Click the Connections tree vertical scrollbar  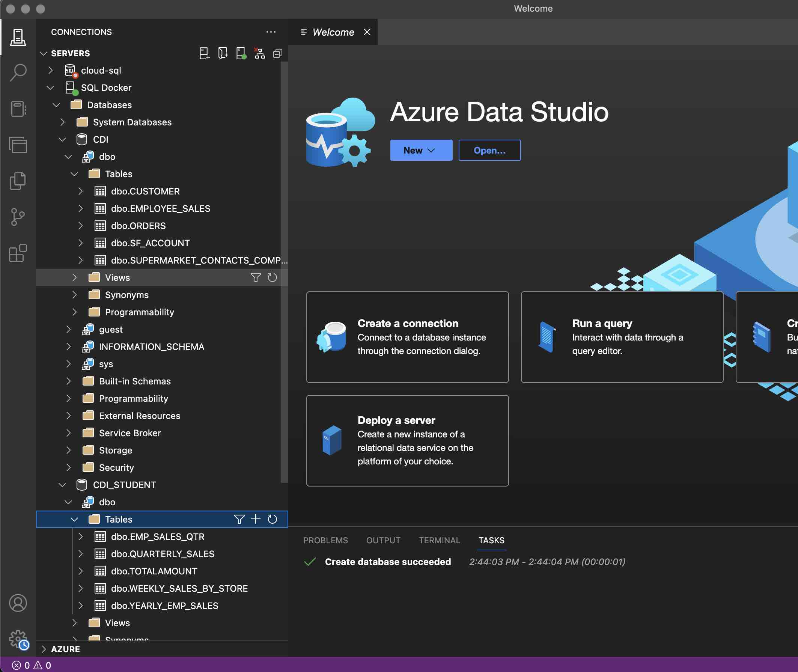284,273
